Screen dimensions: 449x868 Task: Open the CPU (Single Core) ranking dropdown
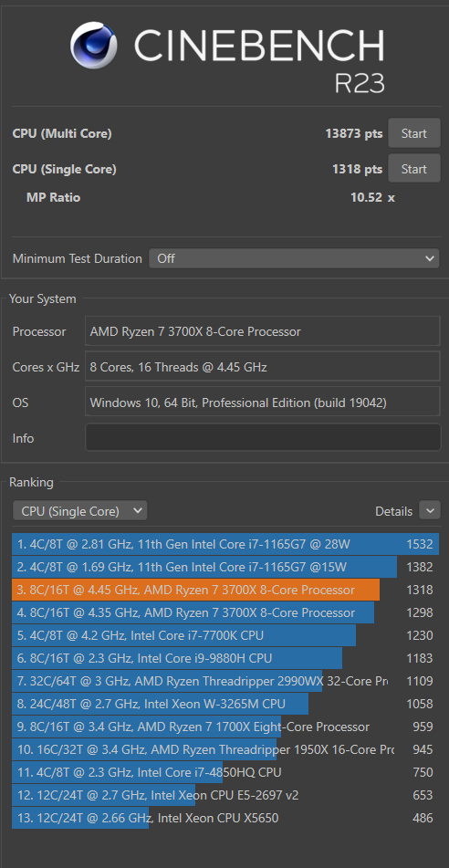click(79, 511)
